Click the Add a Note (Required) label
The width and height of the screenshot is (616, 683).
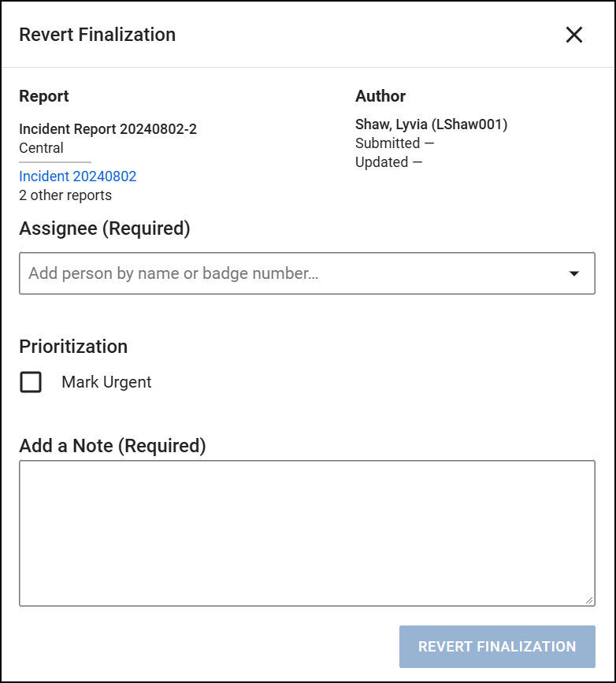click(113, 446)
